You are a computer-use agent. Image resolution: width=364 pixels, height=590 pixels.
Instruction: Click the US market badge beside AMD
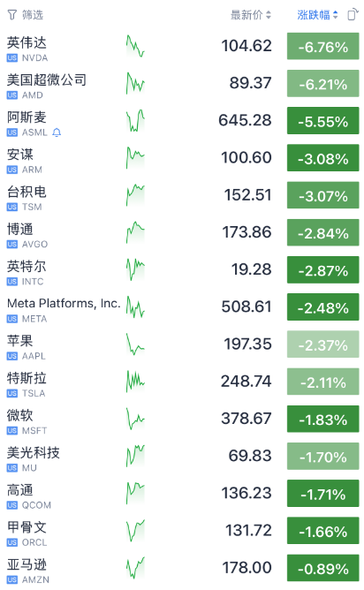pyautogui.click(x=12, y=95)
